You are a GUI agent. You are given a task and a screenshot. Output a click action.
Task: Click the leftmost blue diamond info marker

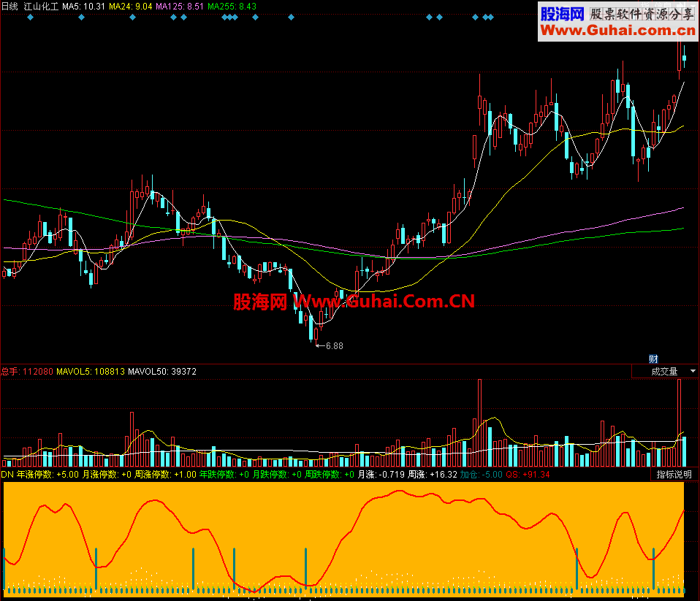(x=30, y=17)
